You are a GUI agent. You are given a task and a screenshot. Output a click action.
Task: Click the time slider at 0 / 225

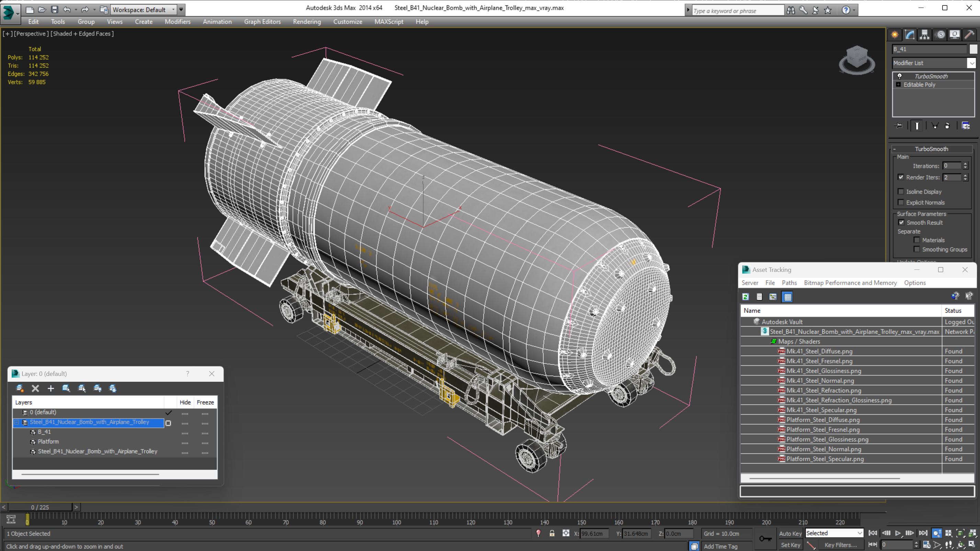tap(40, 507)
